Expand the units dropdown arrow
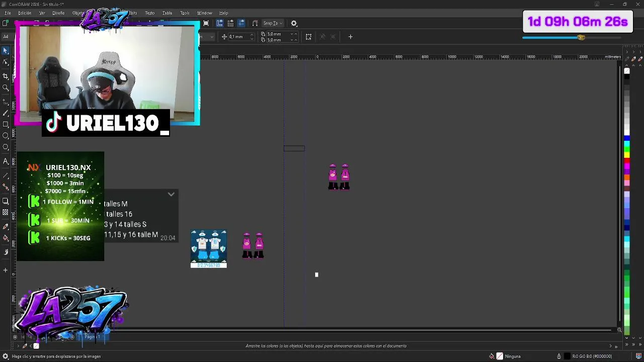644x362 pixels. [x=212, y=37]
